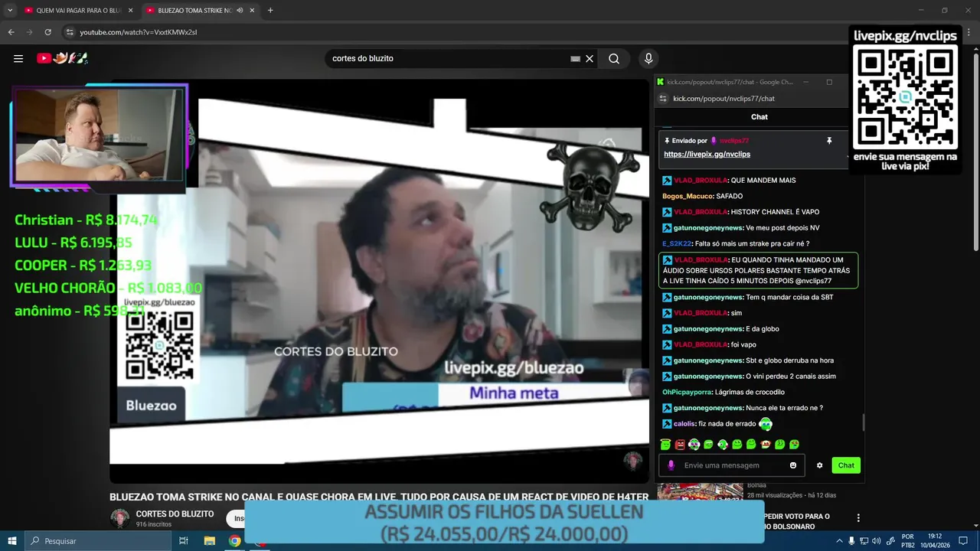Mute audio on the BLUEZAO tab
This screenshot has height=551, width=980.
tap(240, 11)
